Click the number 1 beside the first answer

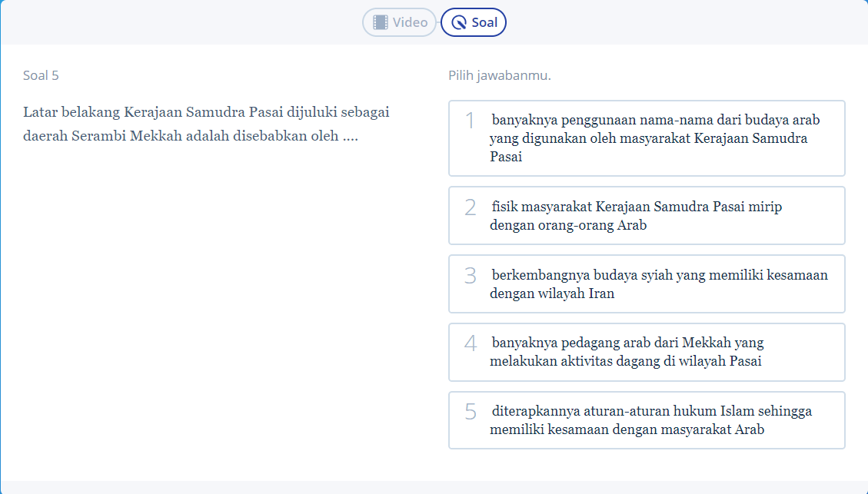point(471,121)
